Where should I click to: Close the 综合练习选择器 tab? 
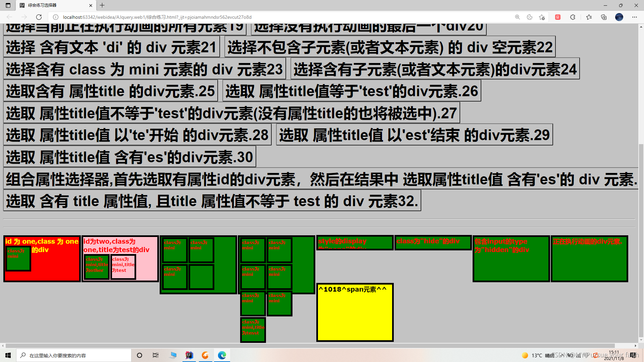click(x=91, y=5)
